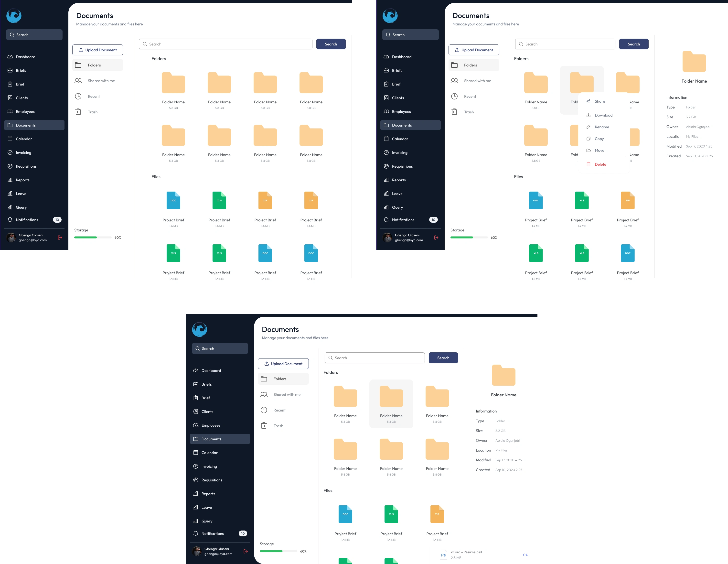
Task: Open Employees in the upload-progress screen sidebar
Action: pyautogui.click(x=220, y=425)
